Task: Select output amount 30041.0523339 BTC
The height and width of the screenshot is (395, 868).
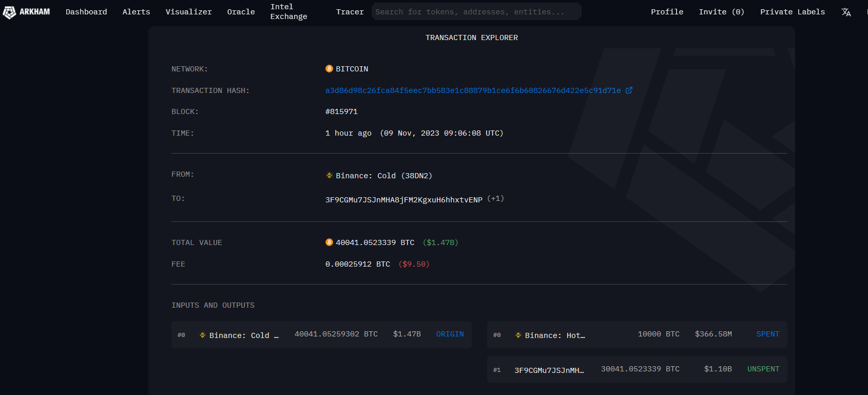Action: 640,369
